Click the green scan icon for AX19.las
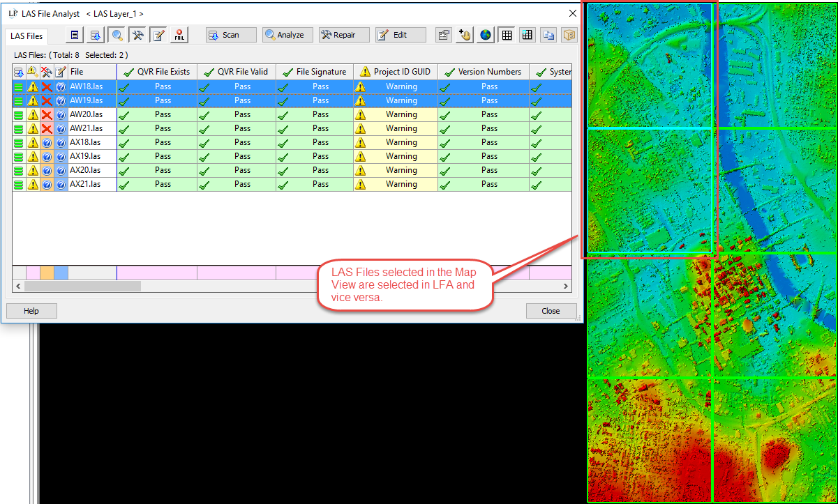The height and width of the screenshot is (504, 838). [19, 156]
